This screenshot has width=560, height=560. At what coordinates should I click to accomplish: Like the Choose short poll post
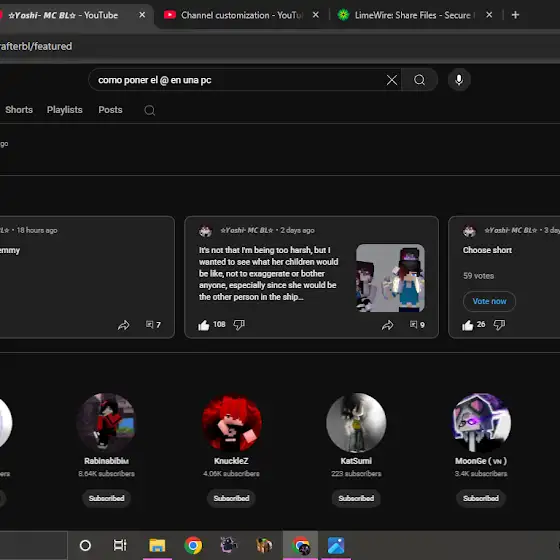point(468,325)
